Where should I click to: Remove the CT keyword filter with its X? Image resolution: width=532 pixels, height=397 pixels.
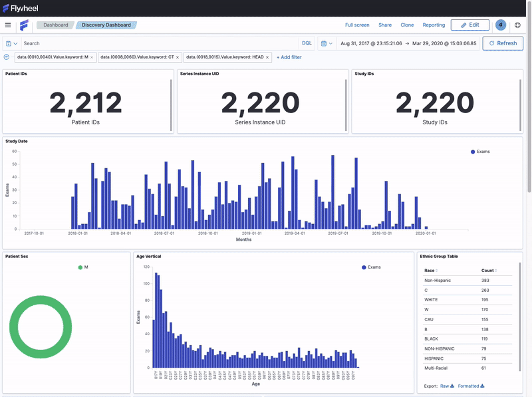pyautogui.click(x=178, y=58)
